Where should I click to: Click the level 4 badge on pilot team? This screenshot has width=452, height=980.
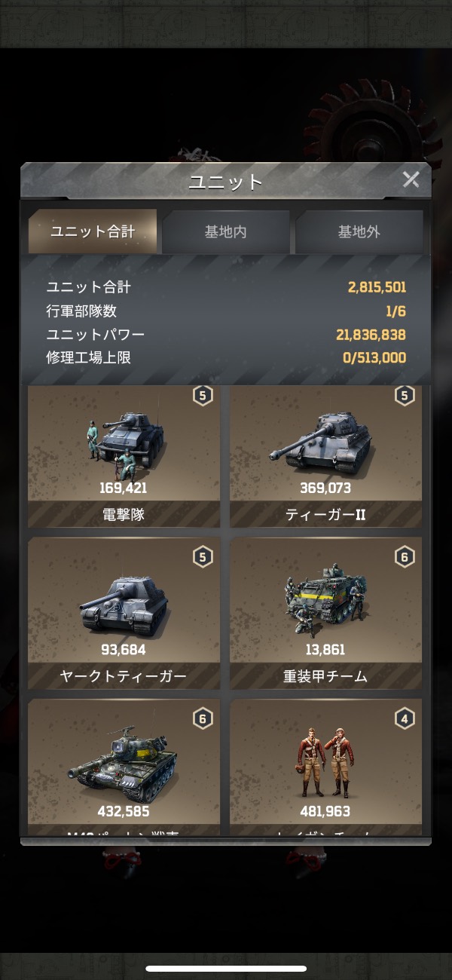[x=405, y=718]
